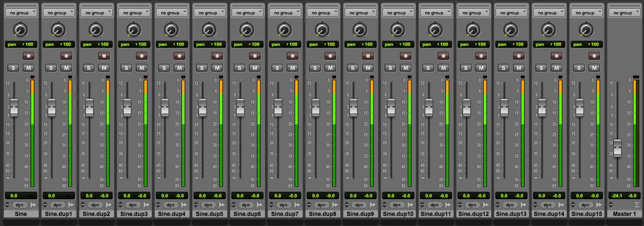Mute the Sine.dup15 track
644x226 pixels.
[594, 68]
